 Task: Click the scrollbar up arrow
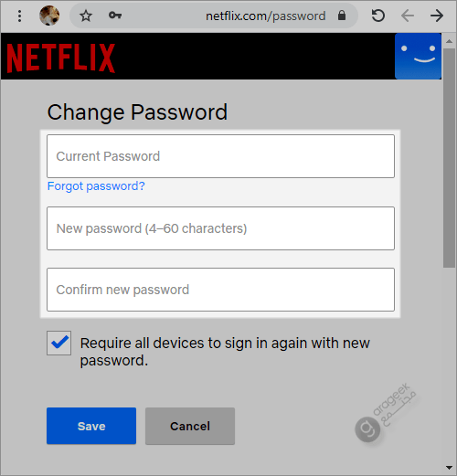point(449,41)
